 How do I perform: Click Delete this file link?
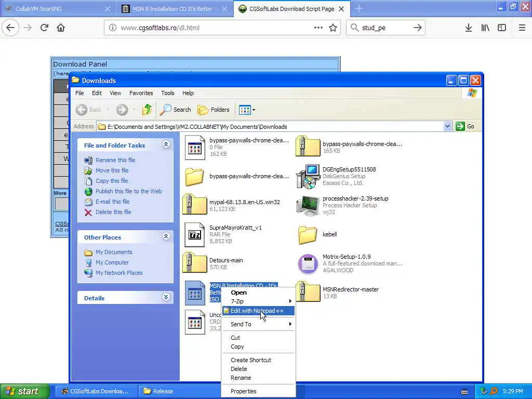pos(113,212)
